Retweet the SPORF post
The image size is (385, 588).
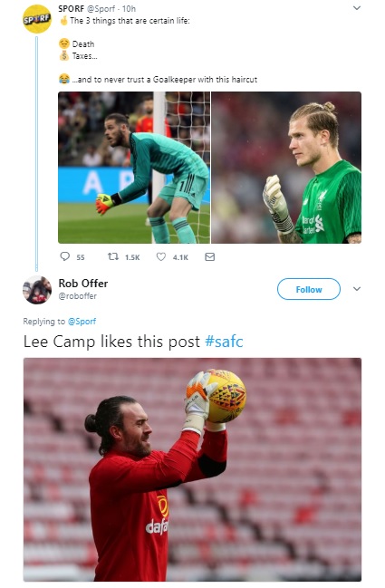pyautogui.click(x=113, y=257)
